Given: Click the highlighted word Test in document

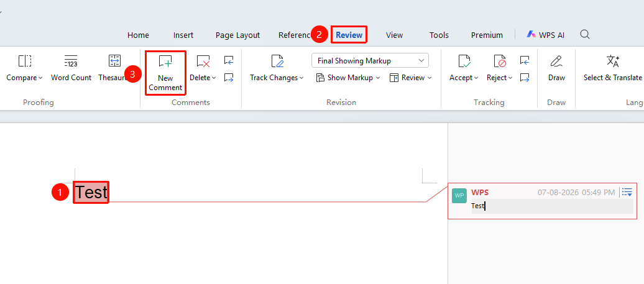Looking at the screenshot, I should click(x=91, y=192).
